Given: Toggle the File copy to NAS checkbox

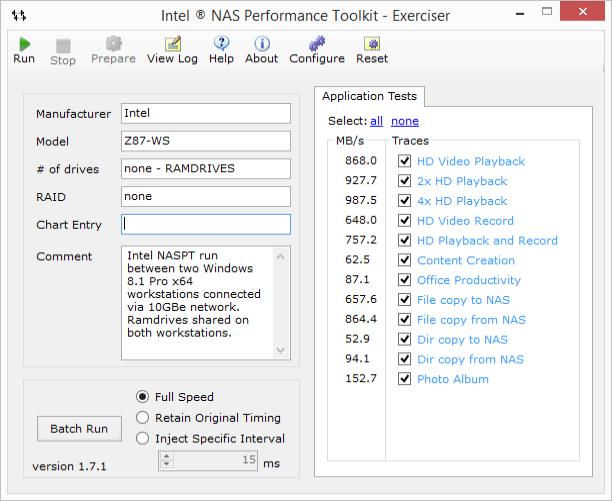Looking at the screenshot, I should coord(404,300).
